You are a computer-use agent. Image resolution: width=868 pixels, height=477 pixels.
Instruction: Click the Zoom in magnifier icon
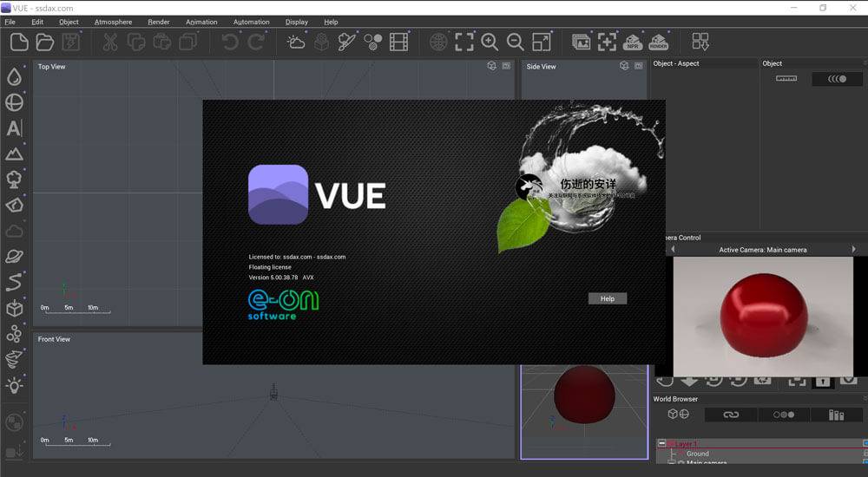coord(490,42)
